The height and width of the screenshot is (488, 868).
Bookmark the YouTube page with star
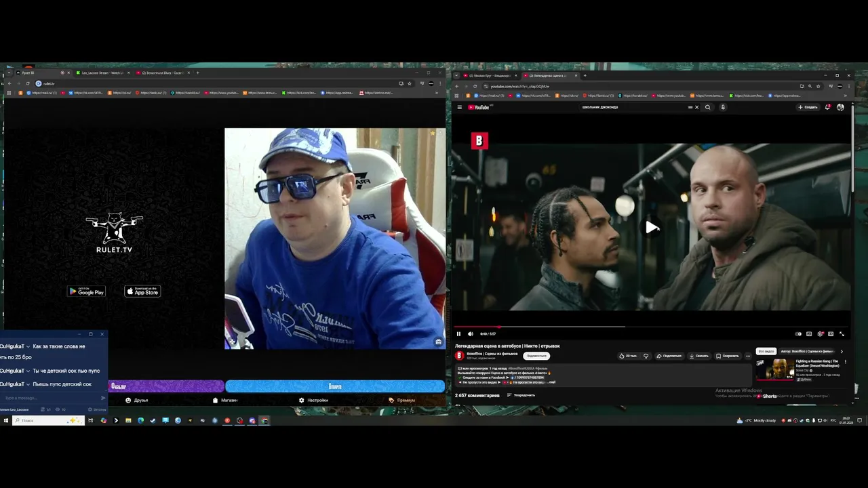(818, 86)
